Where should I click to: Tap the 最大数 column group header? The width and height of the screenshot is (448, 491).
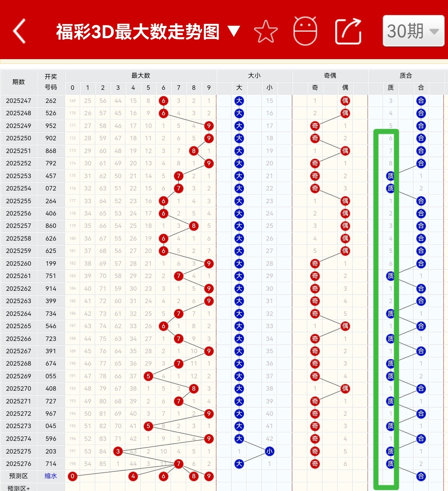tap(141, 76)
